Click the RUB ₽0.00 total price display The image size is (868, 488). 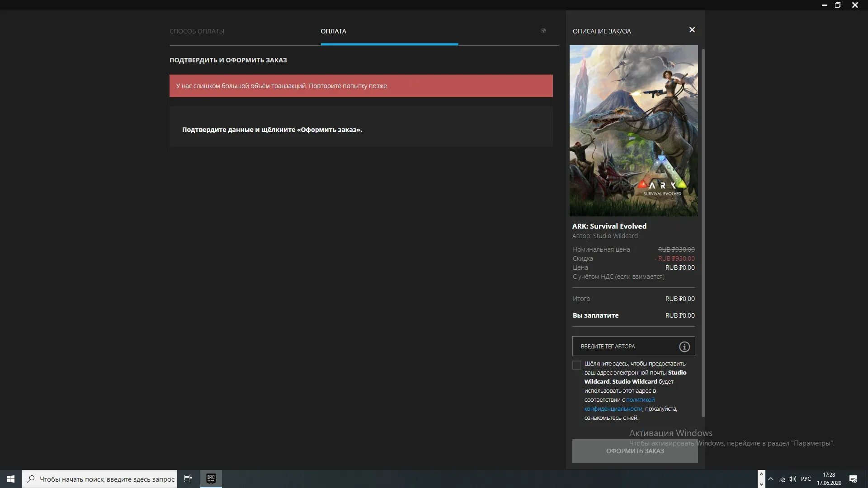(x=679, y=299)
